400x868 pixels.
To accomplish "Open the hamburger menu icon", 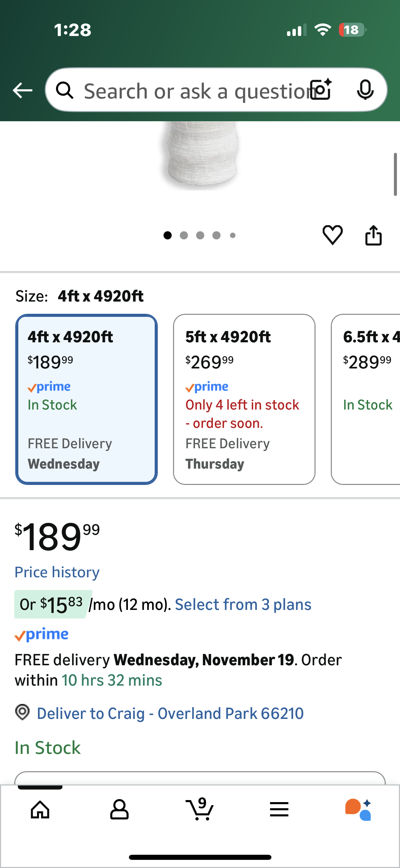I will coord(279,810).
